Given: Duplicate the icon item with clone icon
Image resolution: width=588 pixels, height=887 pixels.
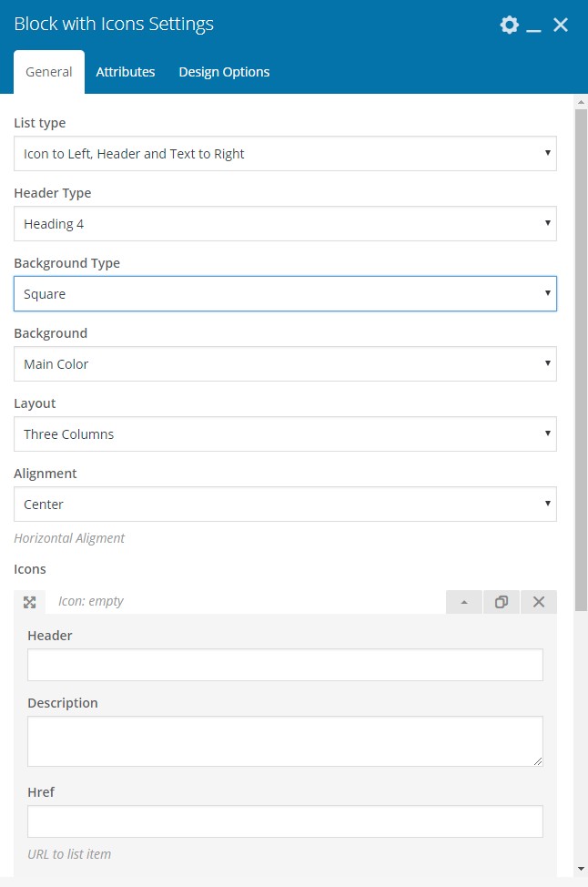Looking at the screenshot, I should 502,602.
